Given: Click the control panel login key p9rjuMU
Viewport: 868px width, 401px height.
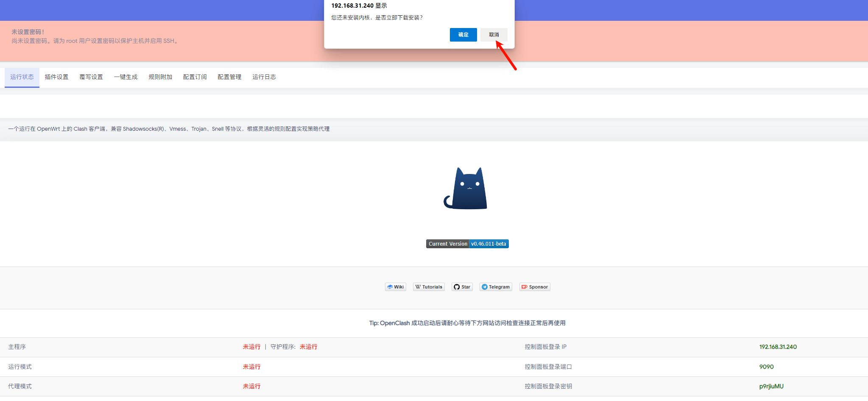Looking at the screenshot, I should [771, 386].
